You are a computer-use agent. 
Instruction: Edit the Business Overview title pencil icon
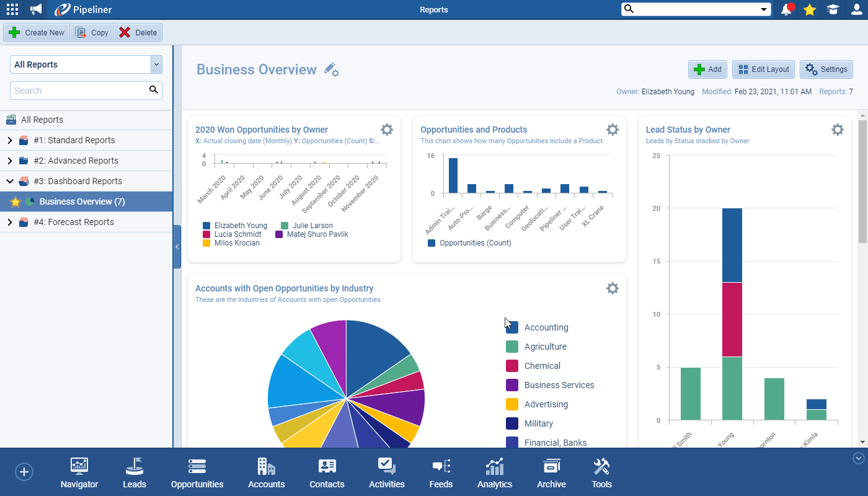(331, 69)
